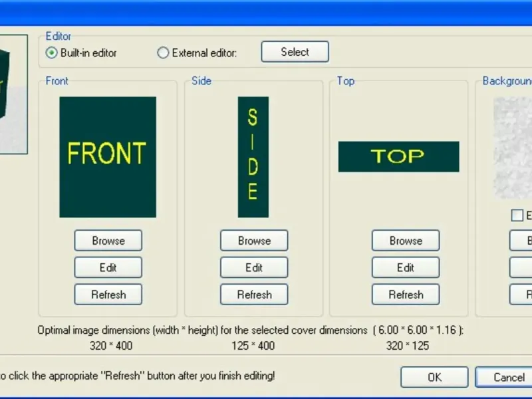Viewport: 532px width, 399px height.
Task: Edit the Side image
Action: (x=254, y=267)
